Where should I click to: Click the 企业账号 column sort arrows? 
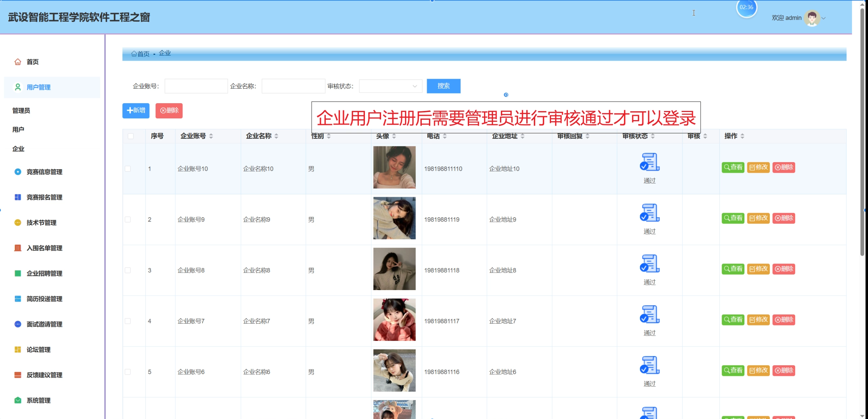pyautogui.click(x=211, y=136)
